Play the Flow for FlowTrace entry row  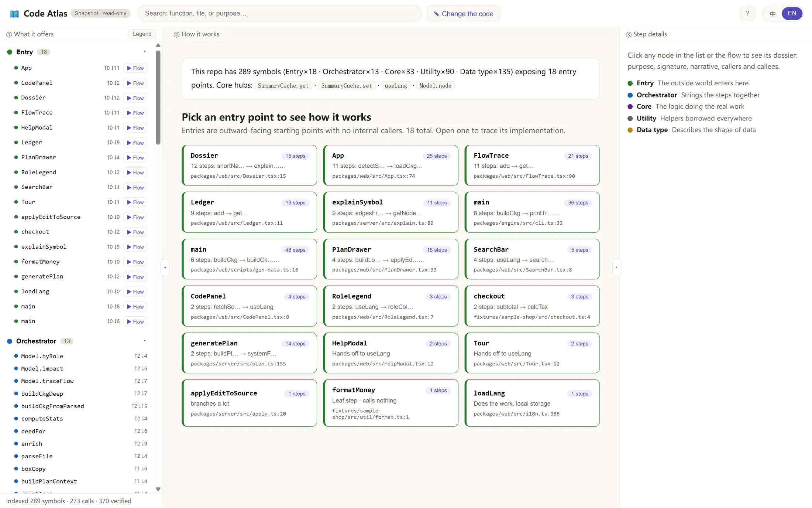click(x=135, y=113)
